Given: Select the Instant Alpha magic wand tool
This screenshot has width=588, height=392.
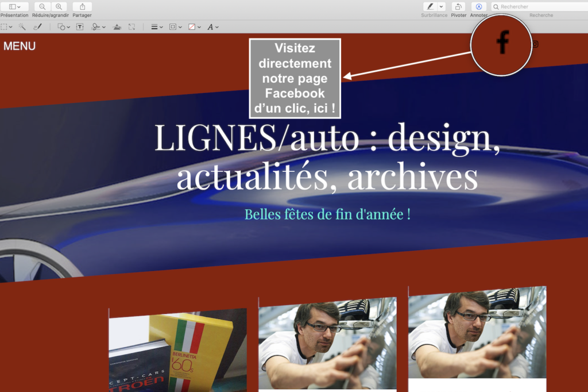Looking at the screenshot, I should pos(22,27).
